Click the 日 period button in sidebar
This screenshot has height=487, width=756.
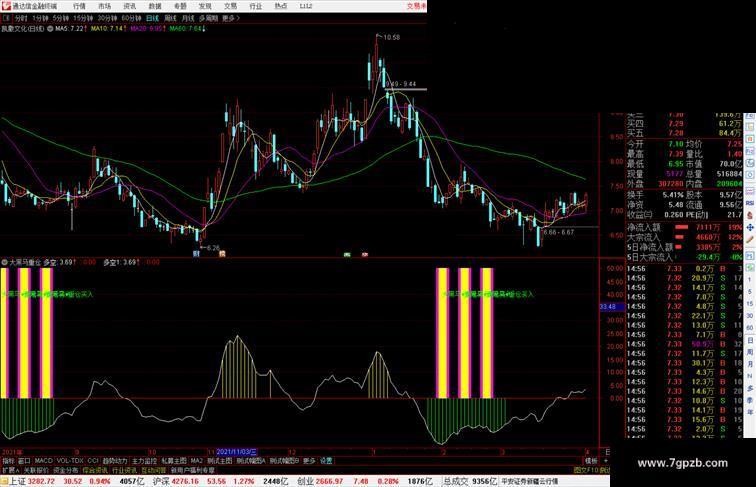[750, 340]
